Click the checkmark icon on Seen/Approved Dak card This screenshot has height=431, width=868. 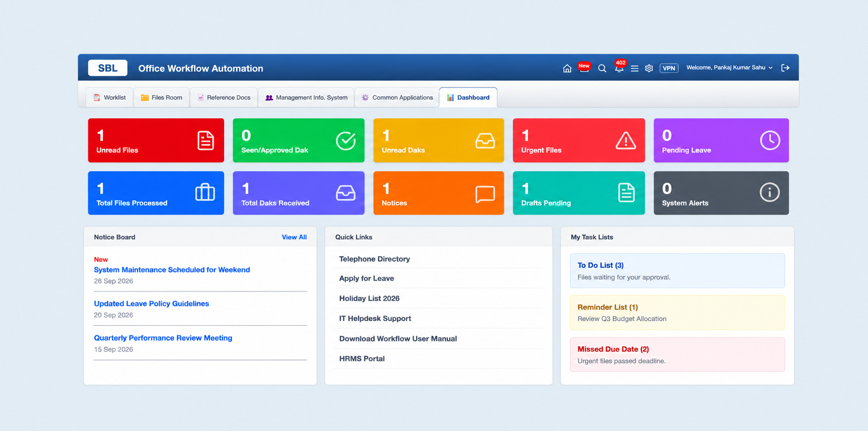(x=346, y=141)
